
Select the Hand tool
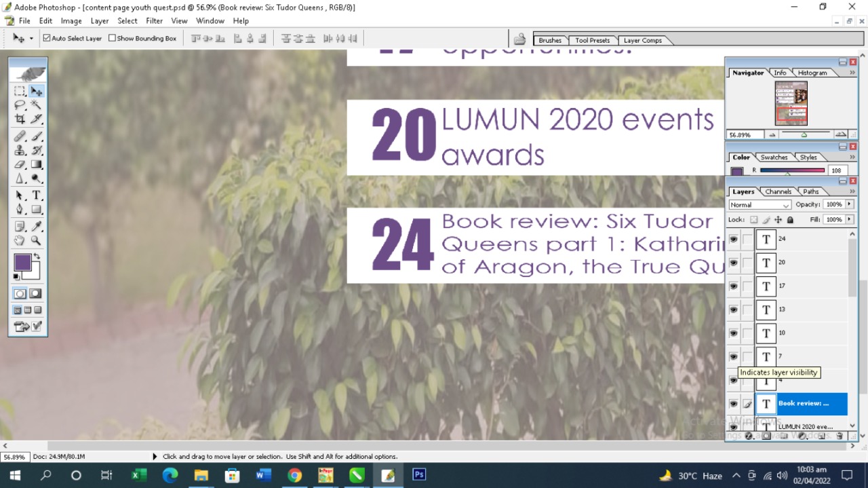20,241
